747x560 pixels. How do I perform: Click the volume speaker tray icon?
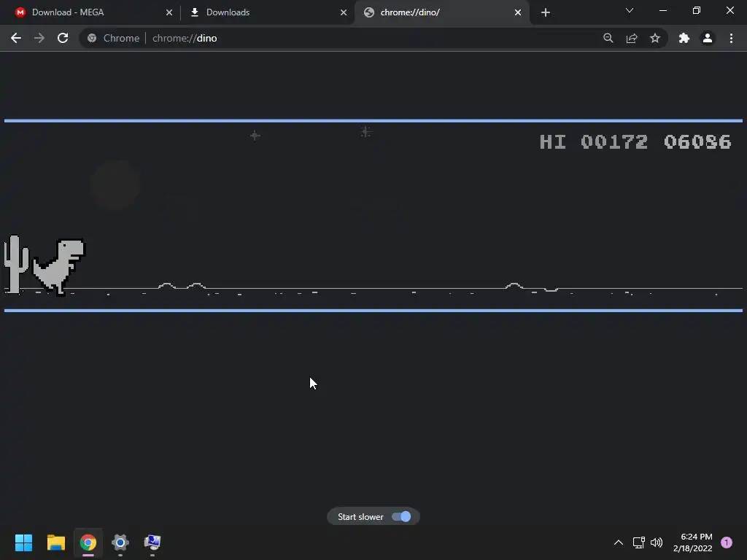[x=657, y=542]
